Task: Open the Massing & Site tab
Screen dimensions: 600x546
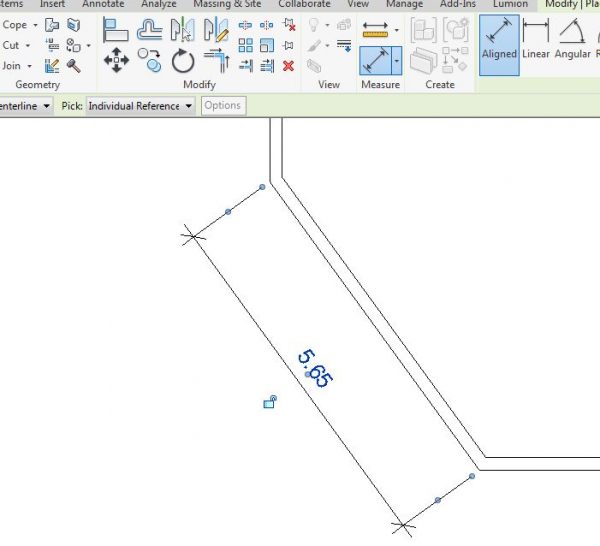Action: pos(227,4)
